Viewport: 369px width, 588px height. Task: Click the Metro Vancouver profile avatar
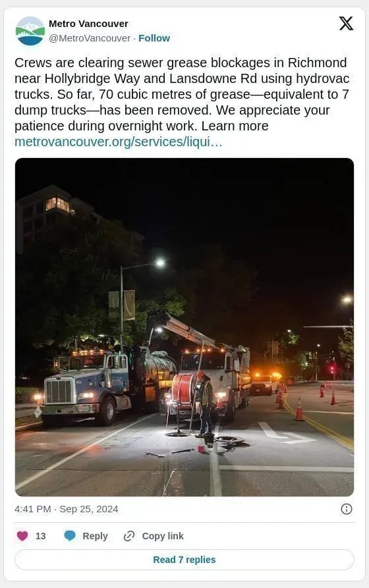30,31
